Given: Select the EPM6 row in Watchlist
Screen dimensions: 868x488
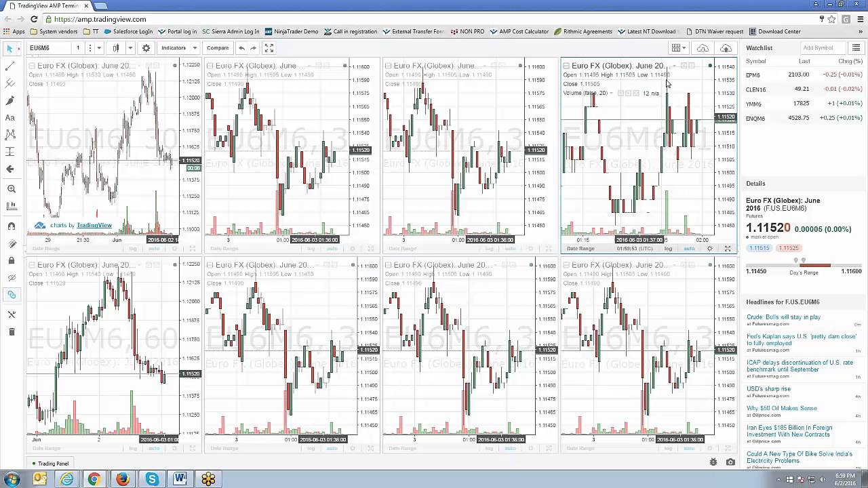Looking at the screenshot, I should 804,75.
